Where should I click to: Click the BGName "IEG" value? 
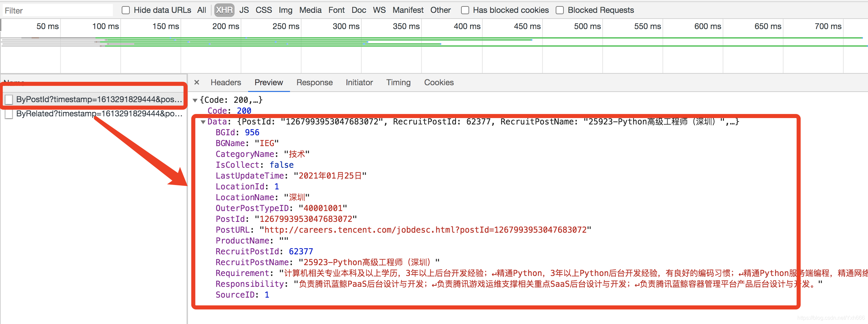267,143
